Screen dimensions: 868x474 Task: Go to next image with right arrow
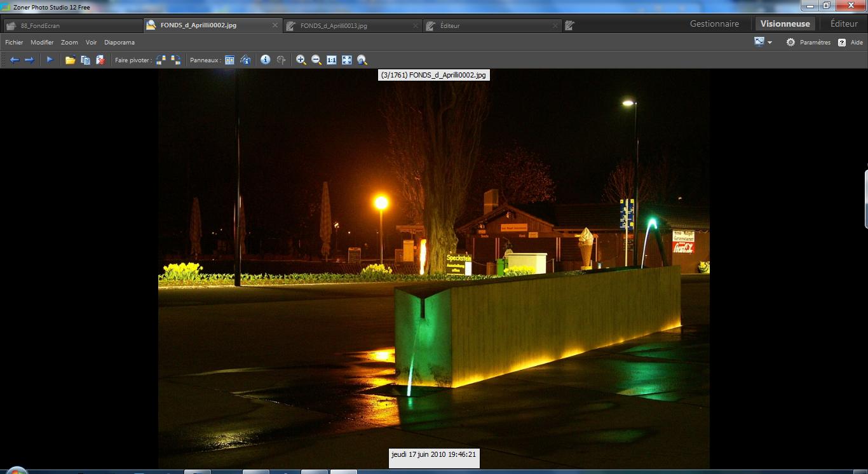pos(29,60)
